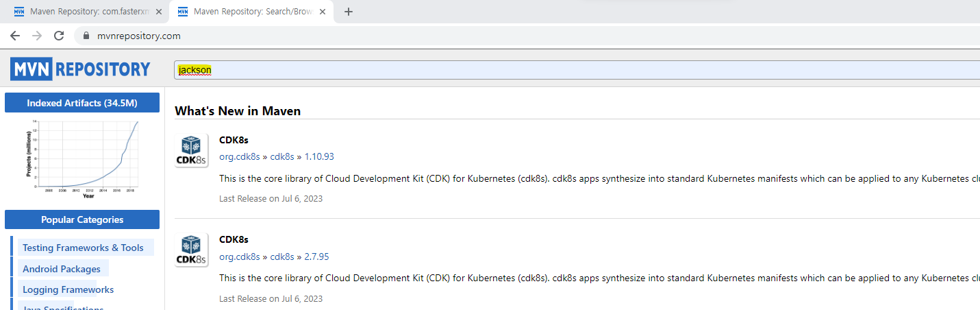Open CDK8s title above version 2.7.95

234,239
